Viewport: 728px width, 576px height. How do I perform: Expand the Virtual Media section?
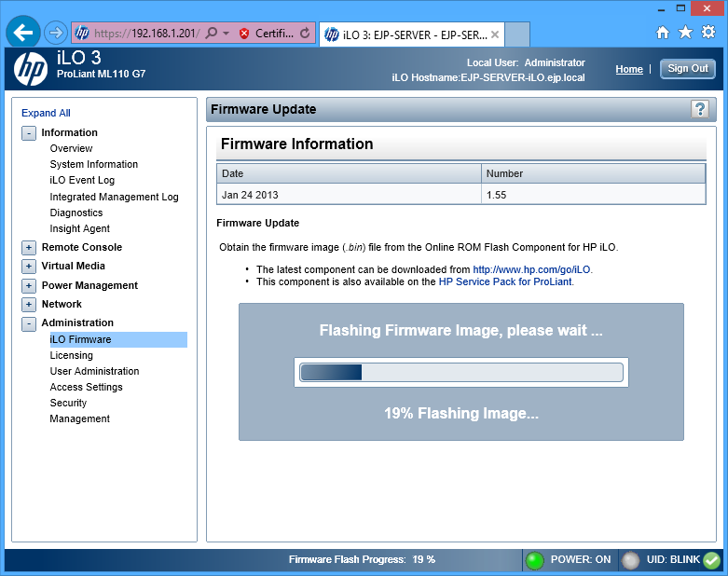pyautogui.click(x=29, y=267)
